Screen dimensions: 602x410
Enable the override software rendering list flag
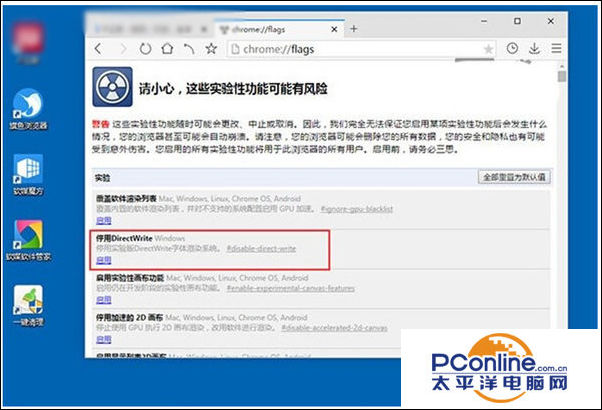click(x=104, y=220)
